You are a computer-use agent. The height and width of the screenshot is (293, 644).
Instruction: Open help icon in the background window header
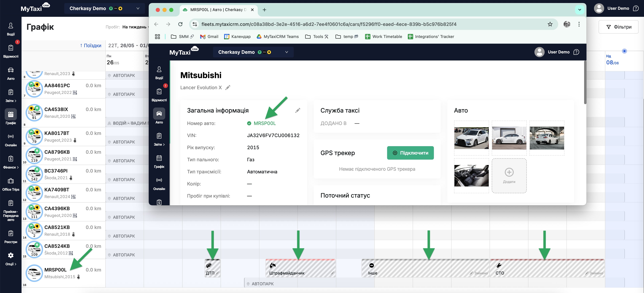[635, 9]
